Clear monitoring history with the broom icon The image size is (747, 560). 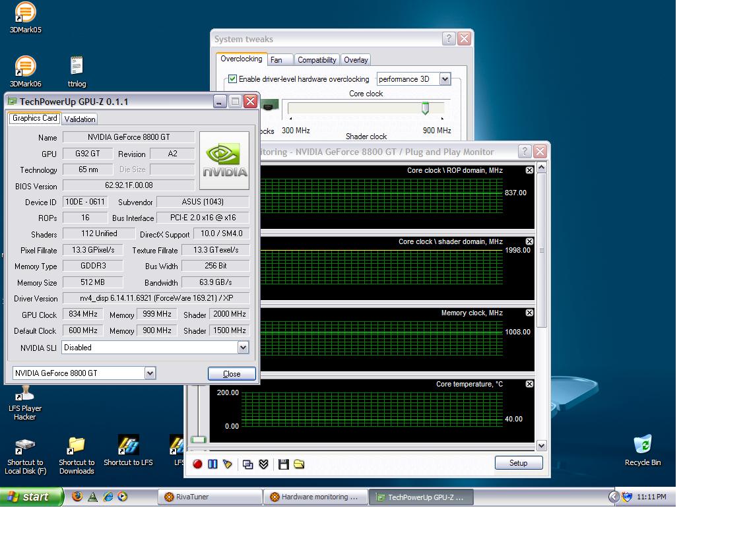point(228,464)
